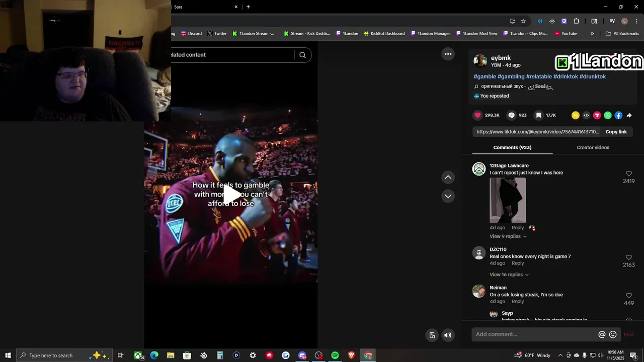Open the #gamble hashtag

[485, 76]
